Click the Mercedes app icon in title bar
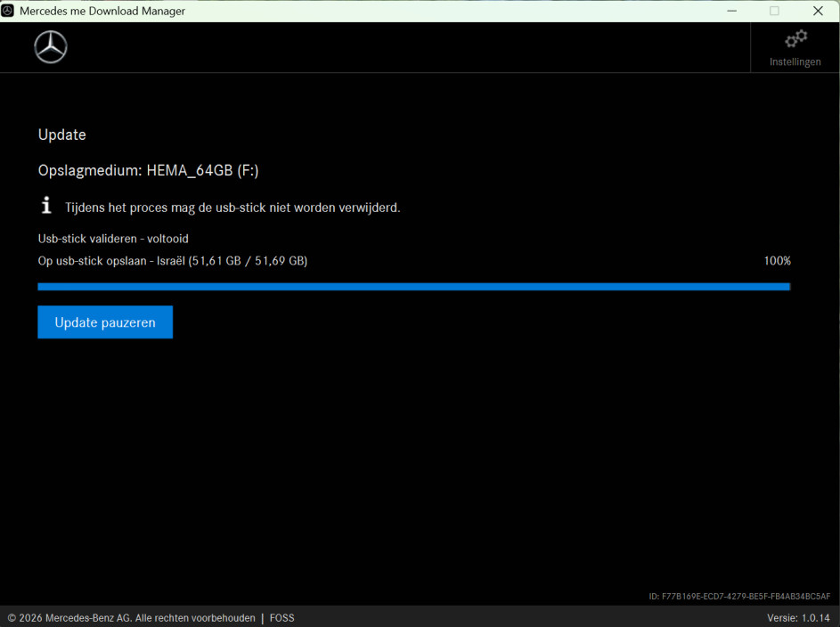Screen dimensions: 840x627 (7, 11)
